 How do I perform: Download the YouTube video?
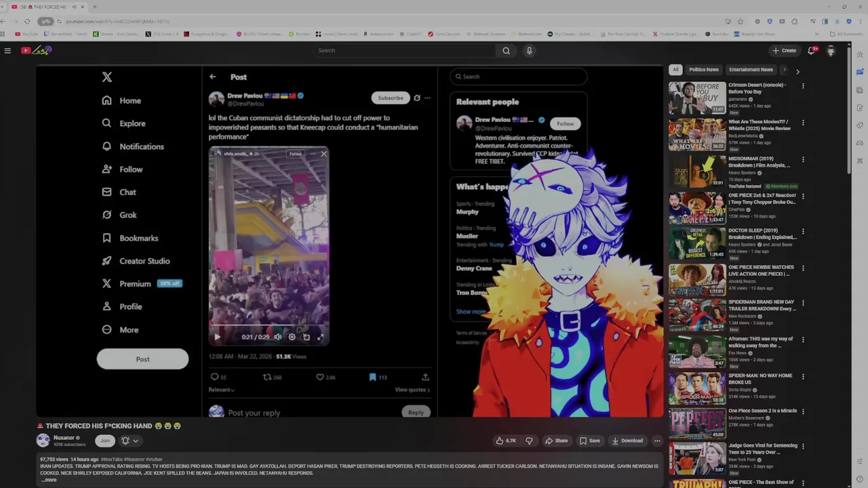tap(627, 441)
